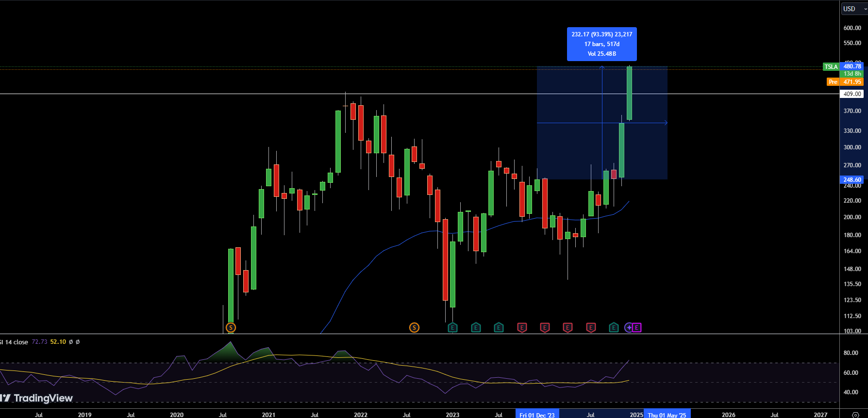This screenshot has height=418, width=868.
Task: Click the orange S split marker near 2020
Action: pyautogui.click(x=231, y=328)
